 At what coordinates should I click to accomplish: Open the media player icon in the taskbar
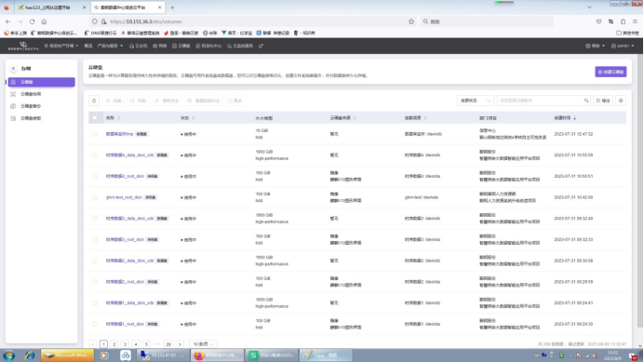tap(103, 355)
